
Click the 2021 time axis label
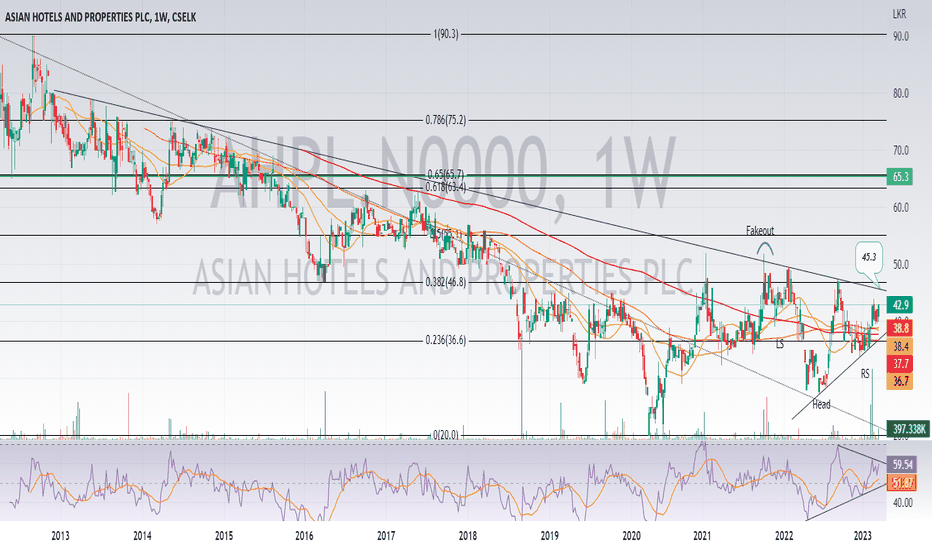[x=703, y=536]
